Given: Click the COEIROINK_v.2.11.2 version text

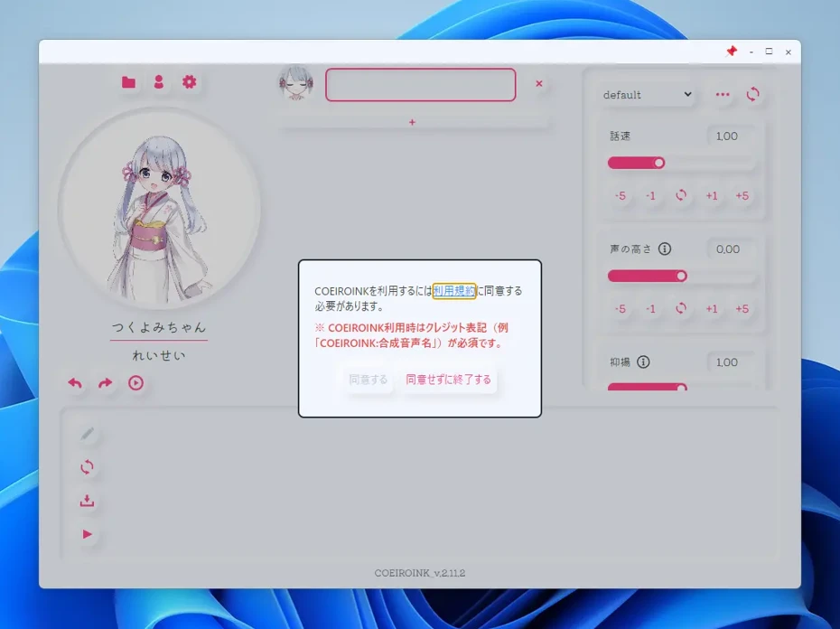Looking at the screenshot, I should [419, 573].
